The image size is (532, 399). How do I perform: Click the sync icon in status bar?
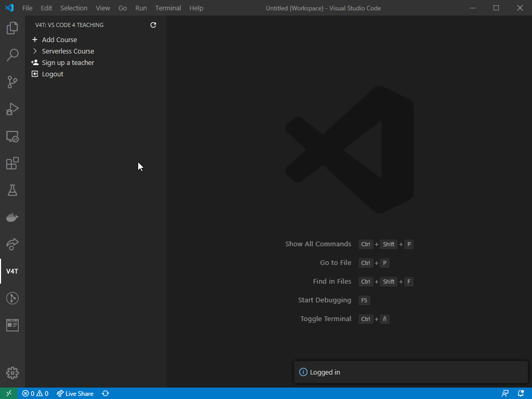[105, 394]
